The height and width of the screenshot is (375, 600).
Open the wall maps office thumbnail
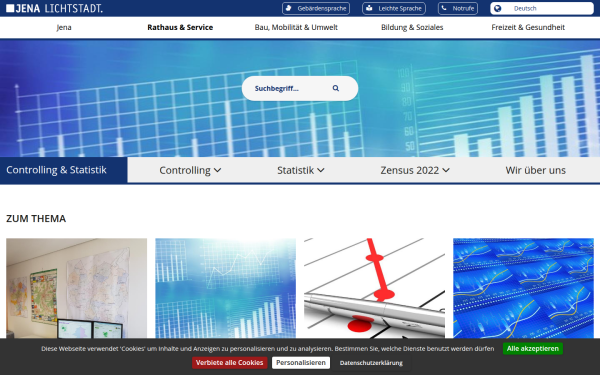[x=77, y=288]
